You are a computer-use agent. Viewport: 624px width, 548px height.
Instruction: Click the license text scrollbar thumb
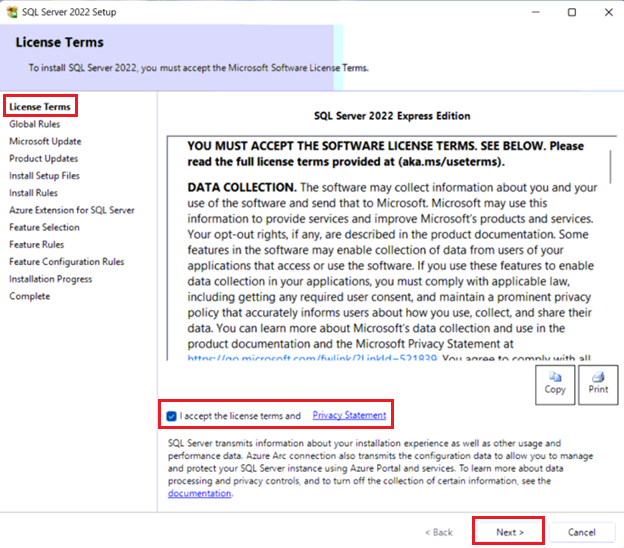(x=610, y=166)
